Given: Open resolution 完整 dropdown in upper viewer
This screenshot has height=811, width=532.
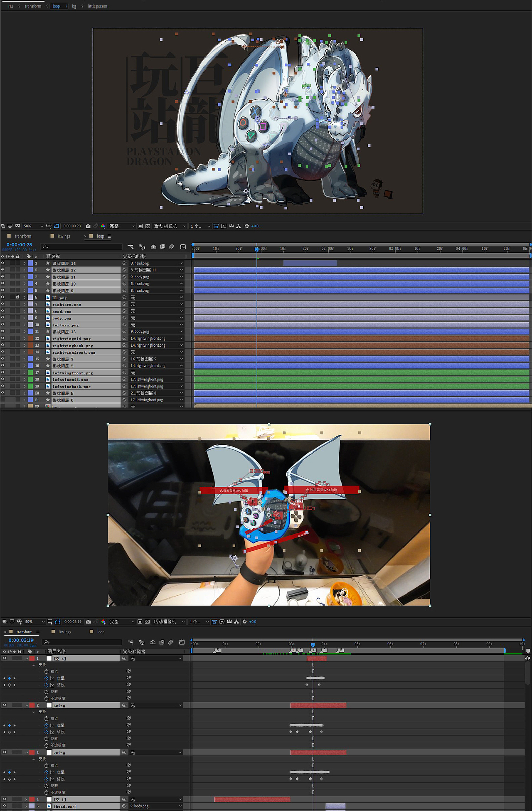Looking at the screenshot, I should [x=122, y=226].
